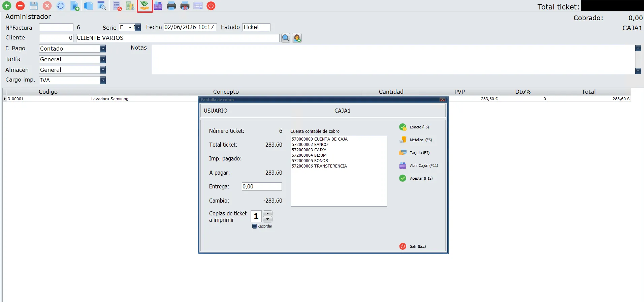
Task: Click the purple on-screen keyboard icon
Action: (198, 6)
